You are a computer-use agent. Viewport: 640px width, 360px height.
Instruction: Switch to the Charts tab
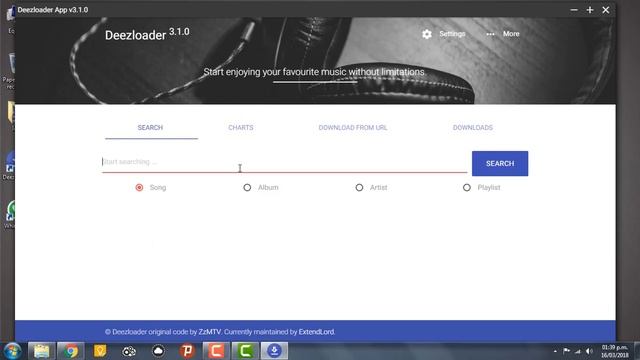241,127
